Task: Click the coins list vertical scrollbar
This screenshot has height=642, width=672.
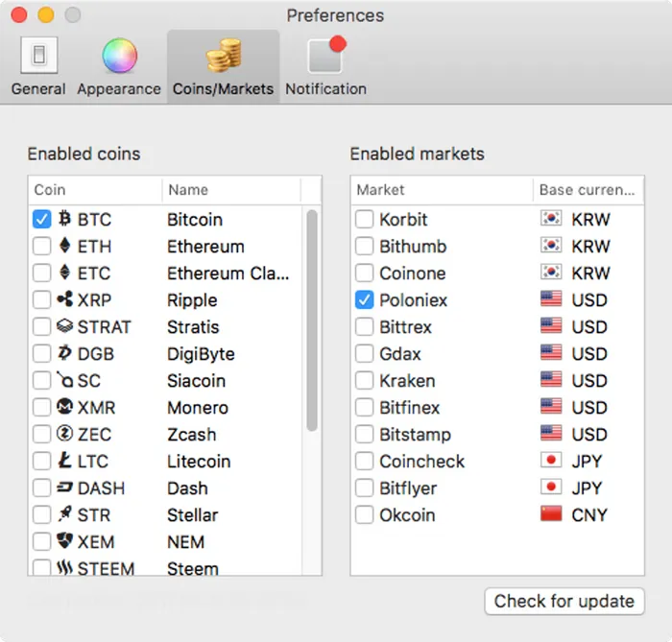Action: [312, 321]
